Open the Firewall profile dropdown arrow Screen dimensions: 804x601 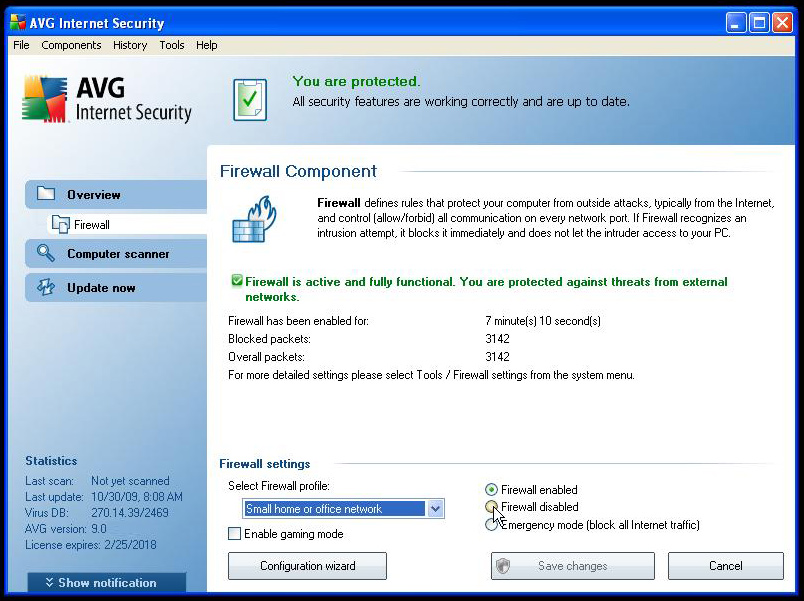[435, 509]
